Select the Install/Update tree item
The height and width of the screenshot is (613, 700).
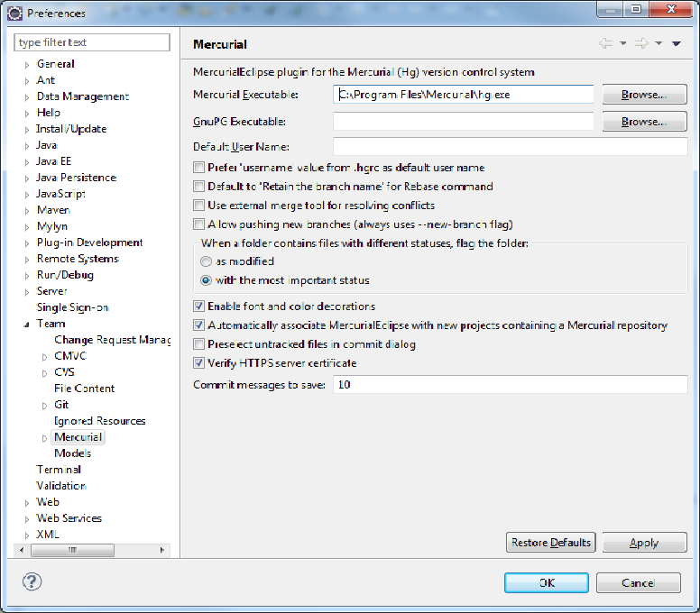pos(71,129)
